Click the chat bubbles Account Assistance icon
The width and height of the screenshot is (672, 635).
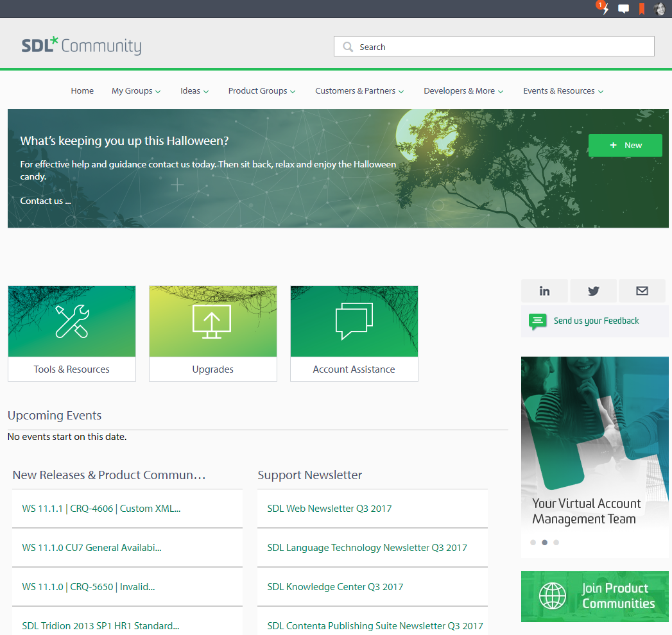coord(354,321)
